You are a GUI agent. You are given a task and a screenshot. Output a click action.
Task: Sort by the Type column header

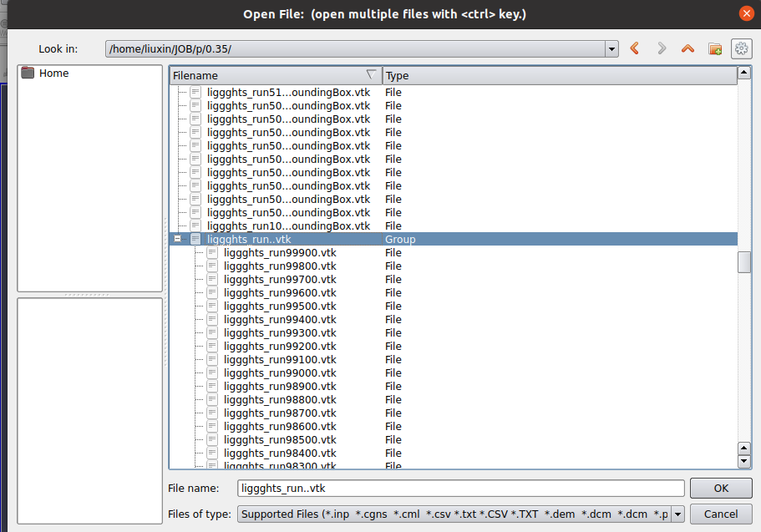click(x=560, y=75)
